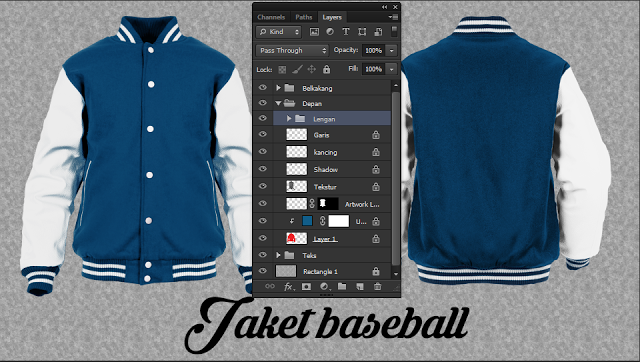
Task: Click the Link layers chain icon
Action: pyautogui.click(x=270, y=286)
